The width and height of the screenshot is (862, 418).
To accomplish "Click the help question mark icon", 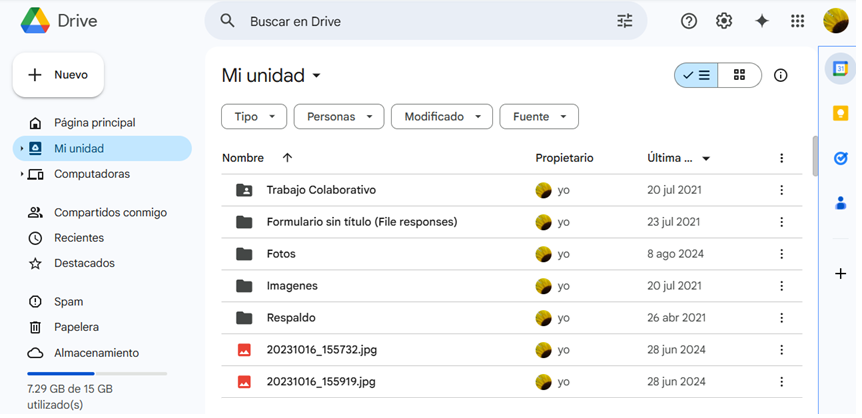I will tap(689, 21).
